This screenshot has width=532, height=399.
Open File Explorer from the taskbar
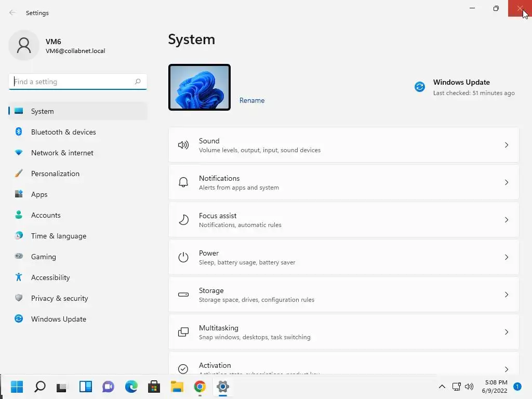[x=177, y=387]
